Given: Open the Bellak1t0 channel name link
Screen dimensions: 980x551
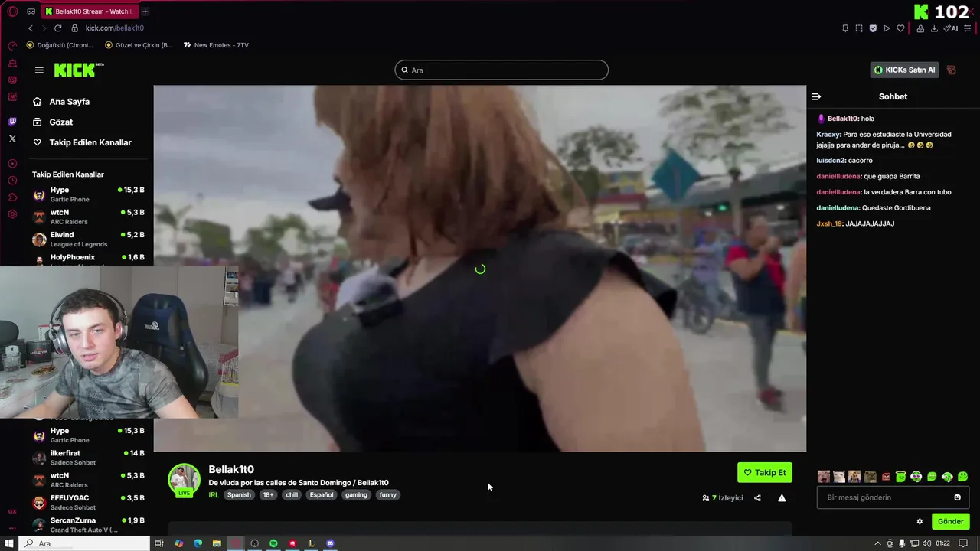Looking at the screenshot, I should (231, 469).
